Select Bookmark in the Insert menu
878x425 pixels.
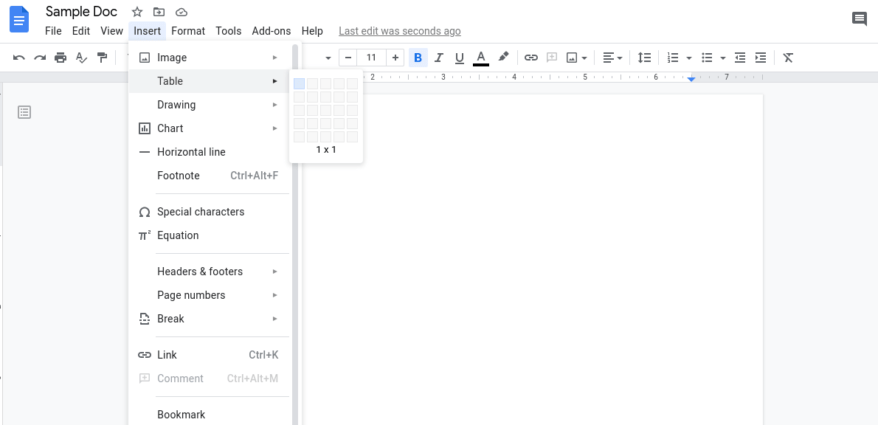pos(210,414)
